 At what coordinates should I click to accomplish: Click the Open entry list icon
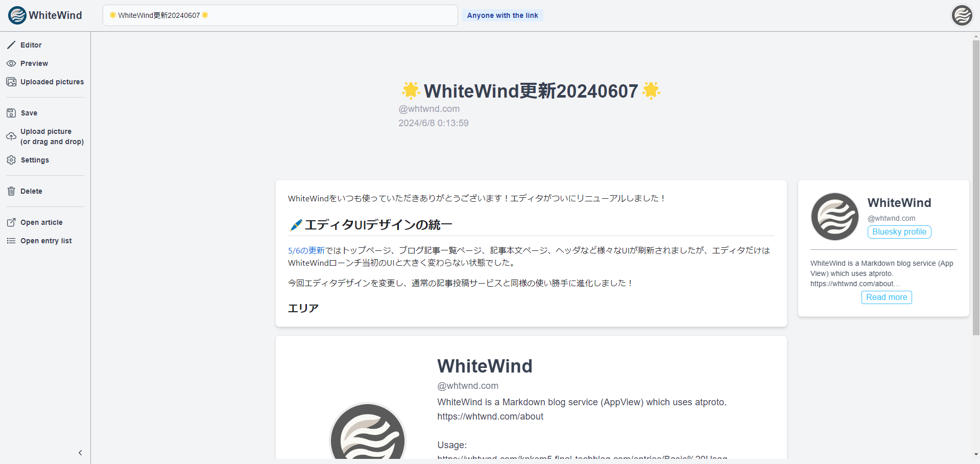11,241
